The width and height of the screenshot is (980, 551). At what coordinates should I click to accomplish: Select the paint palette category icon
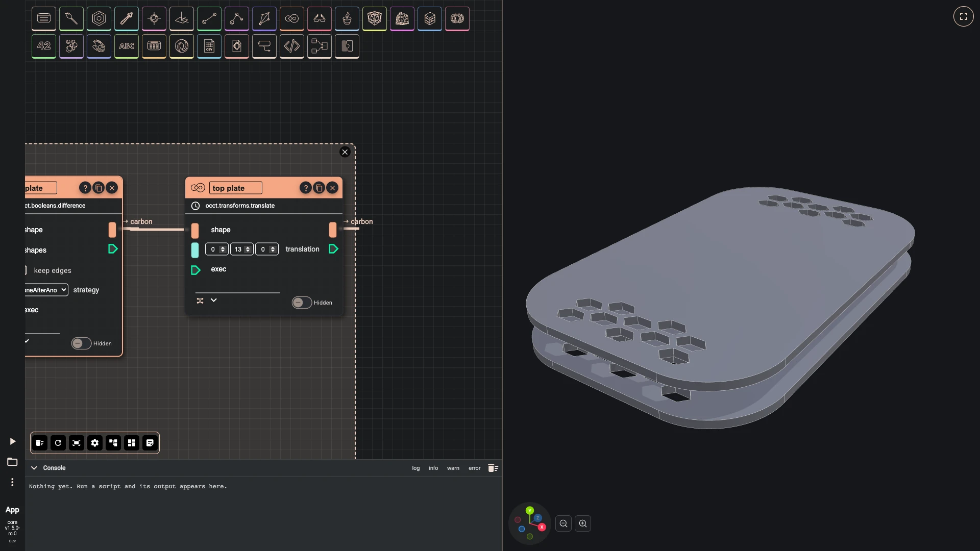(99, 46)
